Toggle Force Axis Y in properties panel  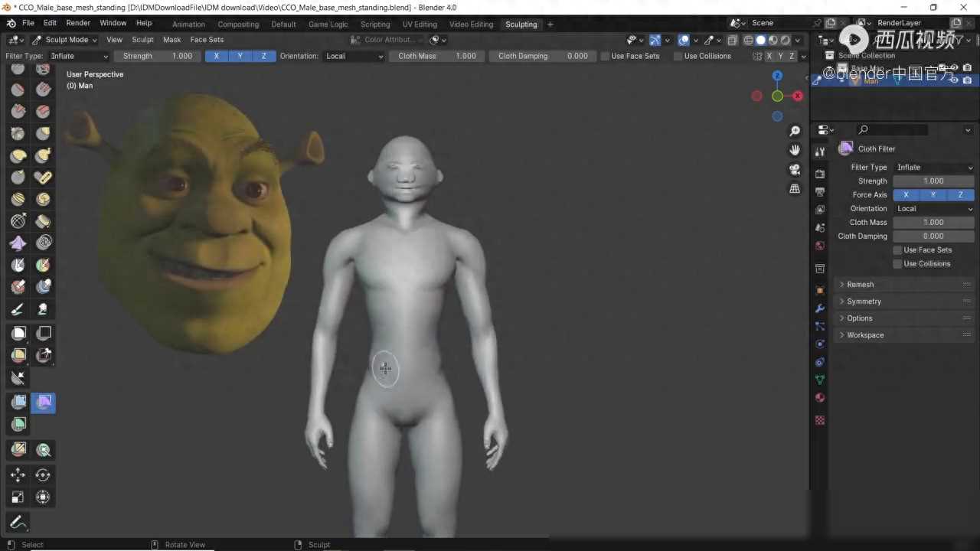click(933, 195)
